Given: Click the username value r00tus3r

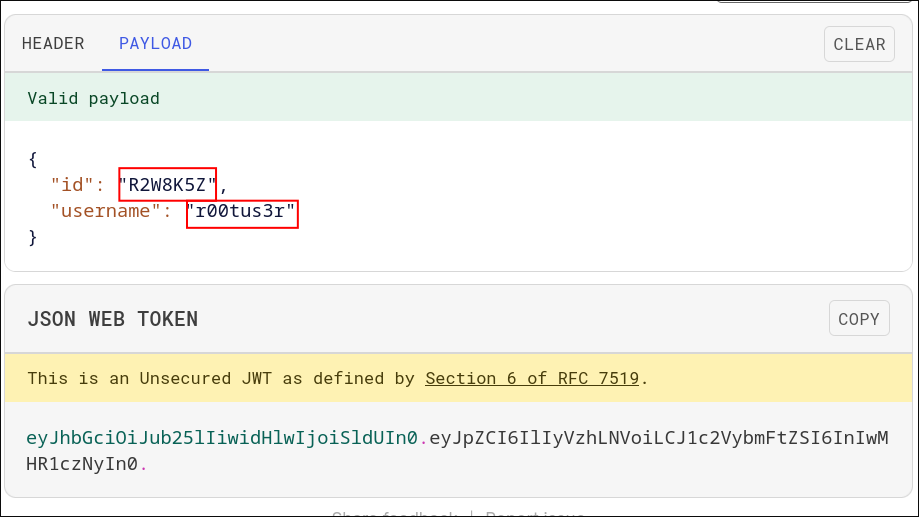Looking at the screenshot, I should [x=242, y=211].
